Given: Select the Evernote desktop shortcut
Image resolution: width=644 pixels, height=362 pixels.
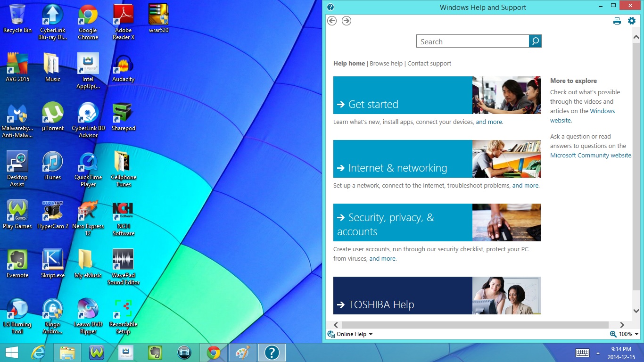Looking at the screenshot, I should [x=17, y=264].
